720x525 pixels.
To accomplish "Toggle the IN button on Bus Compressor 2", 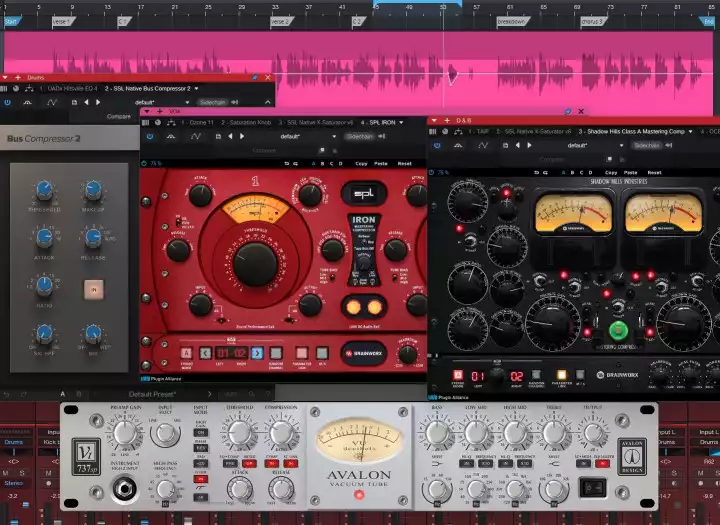I will (x=94, y=290).
